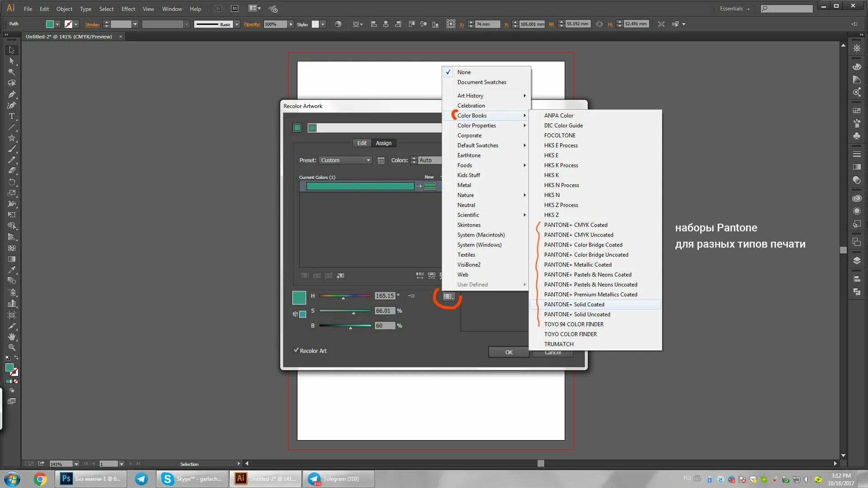Open the Effect menu

128,9
